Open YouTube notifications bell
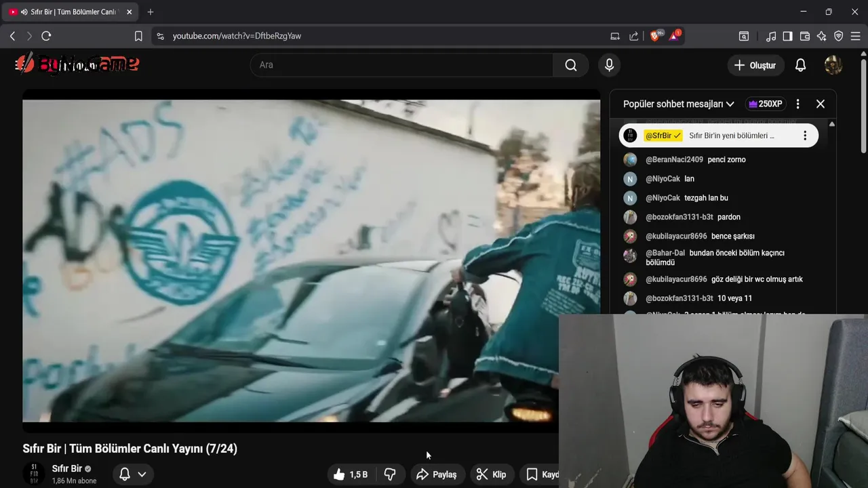868x488 pixels. [800, 65]
